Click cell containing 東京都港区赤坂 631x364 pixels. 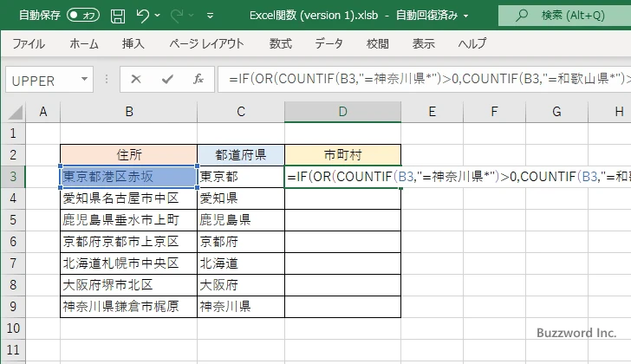click(x=129, y=177)
